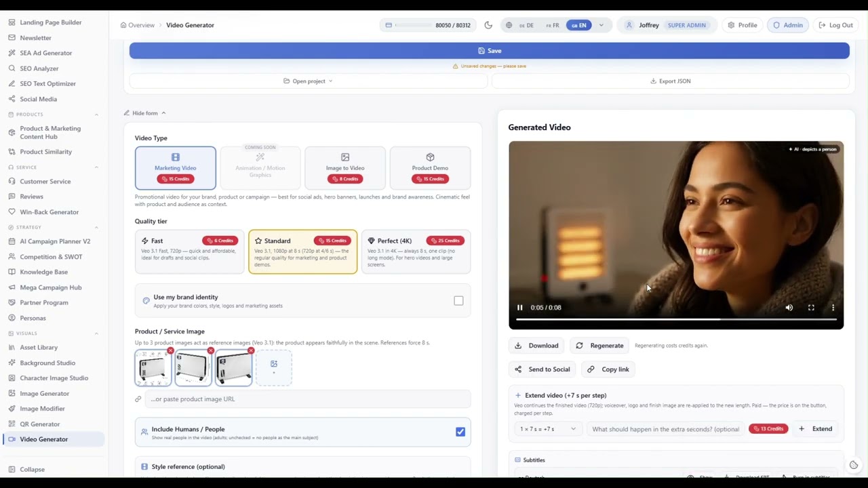This screenshot has width=868, height=488.
Task: Open Knowledge Base in the sidebar
Action: [x=43, y=272]
